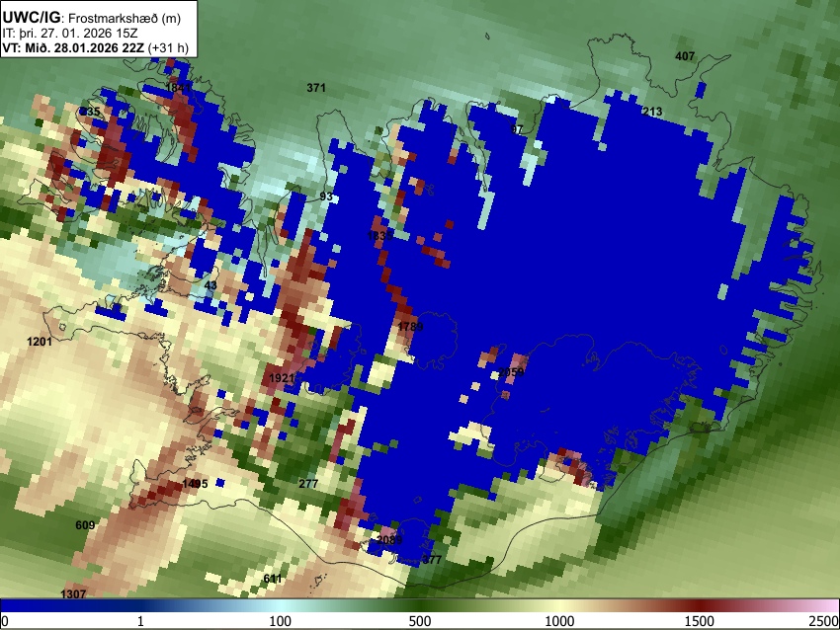Click the legend tick label 100
The image size is (840, 630).
[x=281, y=621]
